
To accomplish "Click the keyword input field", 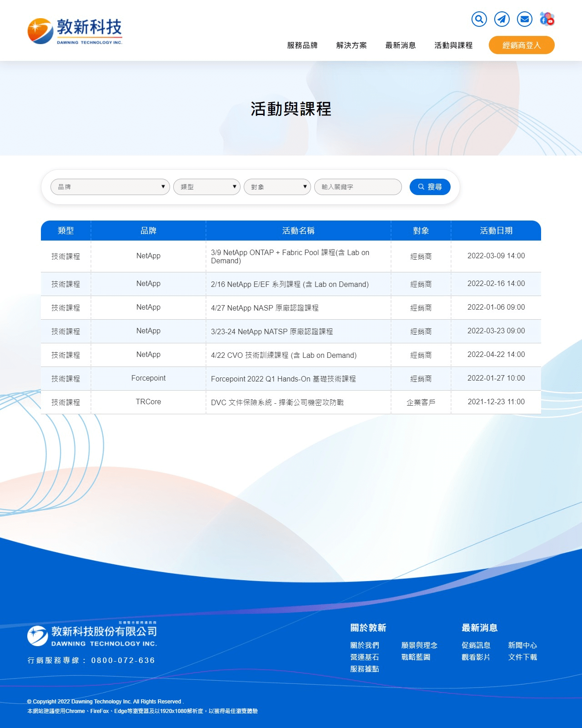I will pyautogui.click(x=358, y=187).
